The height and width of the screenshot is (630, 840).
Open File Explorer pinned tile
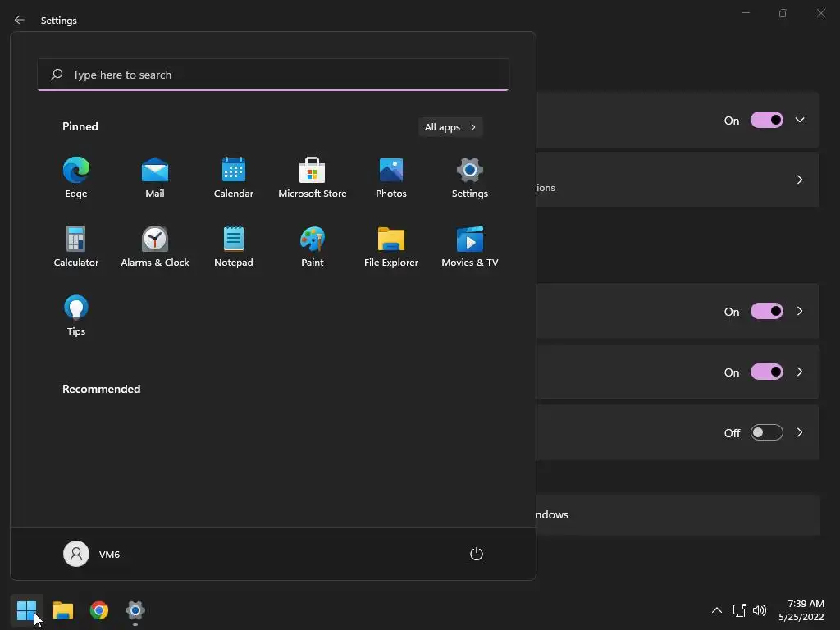click(391, 246)
